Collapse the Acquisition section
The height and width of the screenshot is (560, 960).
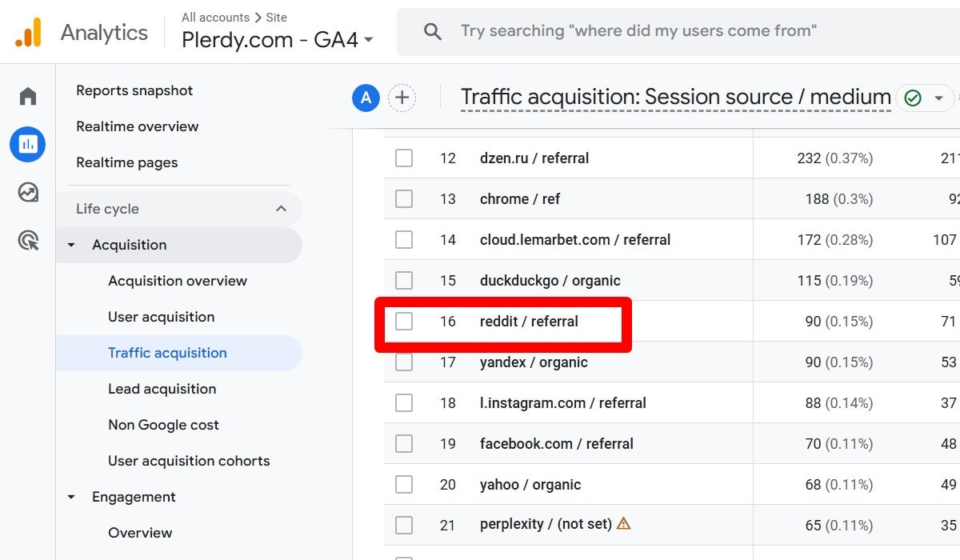tap(72, 245)
